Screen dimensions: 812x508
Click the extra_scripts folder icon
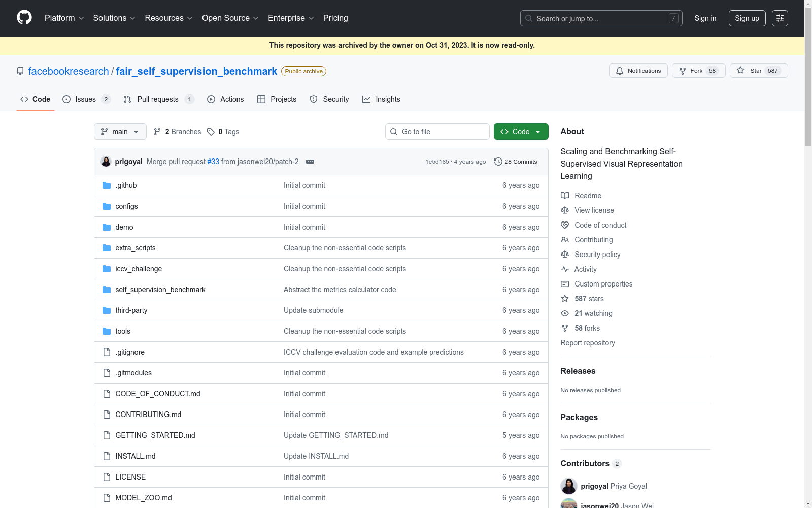[x=107, y=248]
